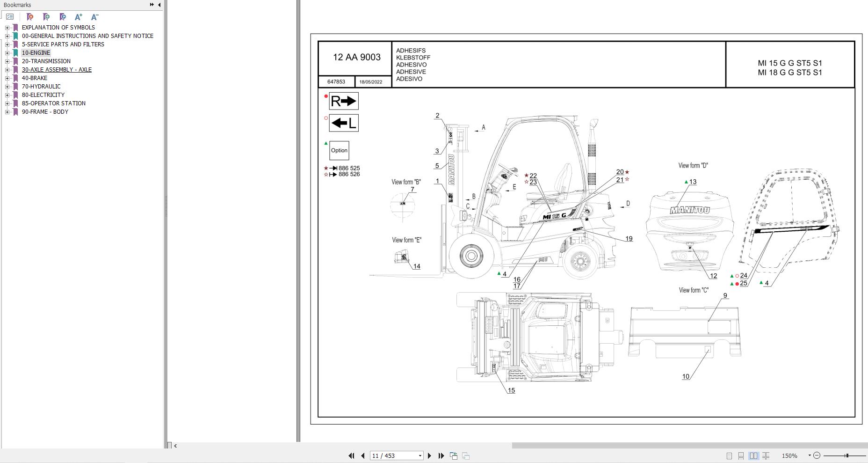The image size is (868, 463).
Task: Click the zoom slider handle
Action: pos(846,456)
